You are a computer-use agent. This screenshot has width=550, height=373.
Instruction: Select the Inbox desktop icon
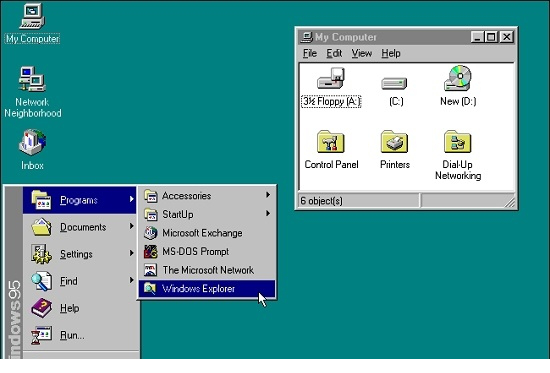tap(32, 142)
